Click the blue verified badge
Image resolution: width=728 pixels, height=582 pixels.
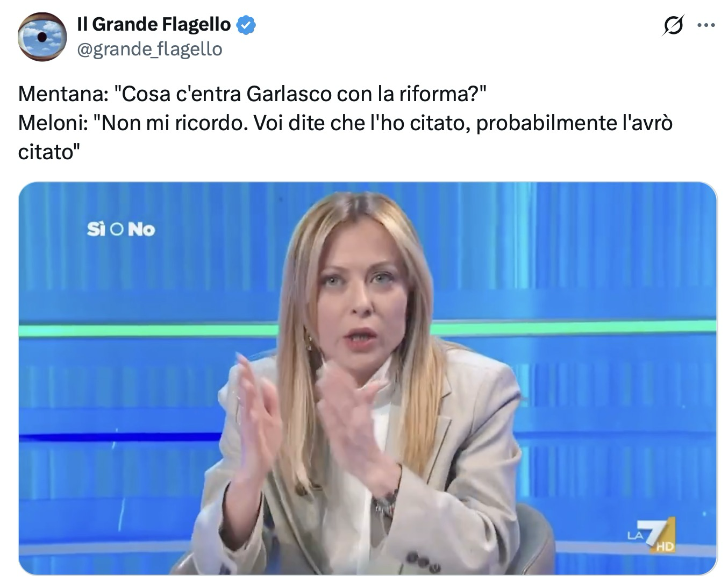pos(246,25)
